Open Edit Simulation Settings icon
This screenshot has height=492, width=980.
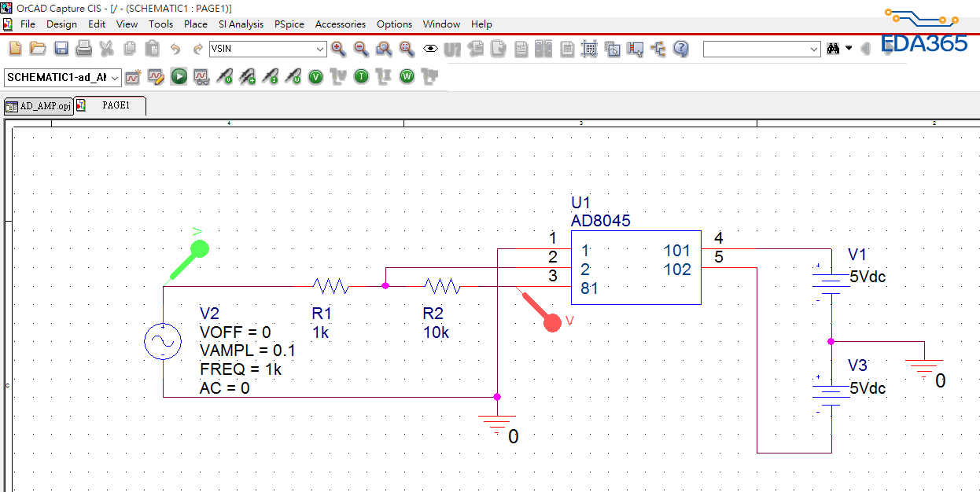point(156,77)
